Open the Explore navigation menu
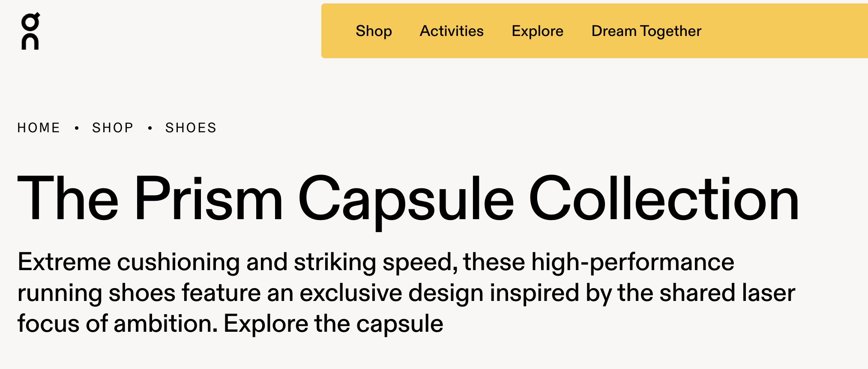868x369 pixels. point(537,31)
